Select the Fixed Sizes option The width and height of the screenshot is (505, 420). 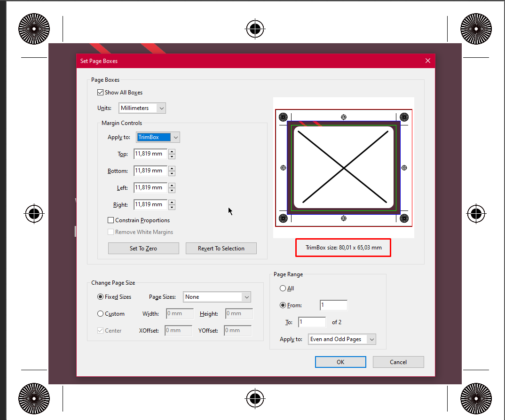pyautogui.click(x=100, y=296)
